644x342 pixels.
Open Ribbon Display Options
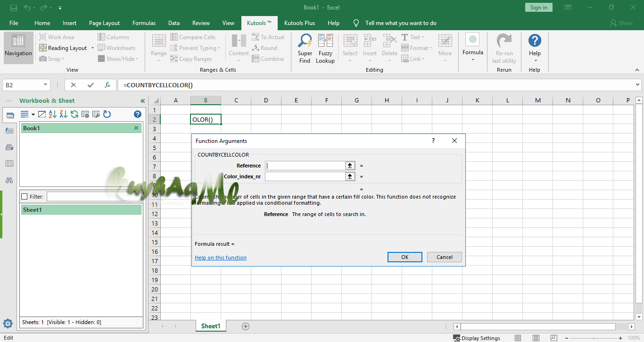(568, 8)
